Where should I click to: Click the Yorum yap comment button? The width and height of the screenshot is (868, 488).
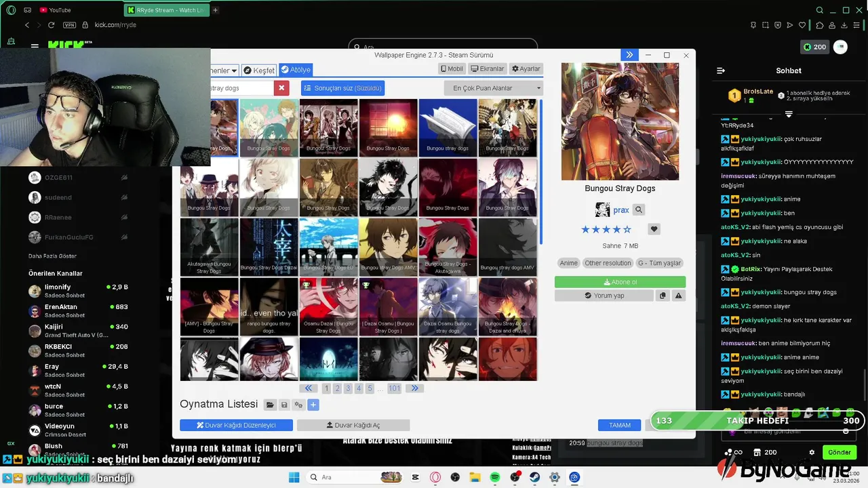(604, 296)
